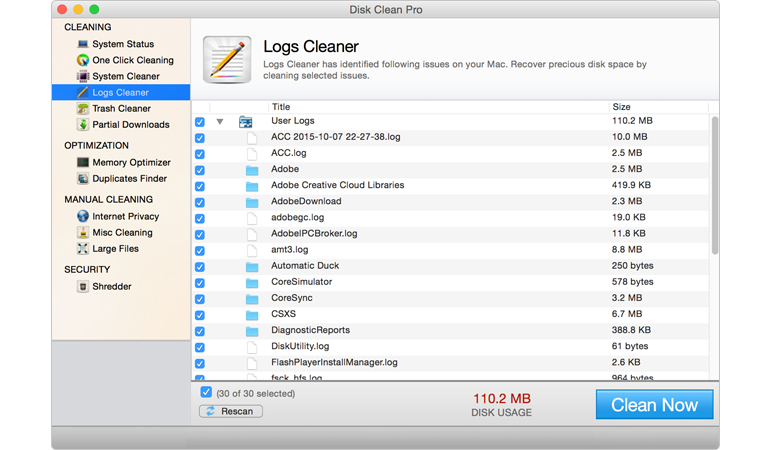
Task: Toggle the CoreSync row checkbox
Action: coord(200,298)
